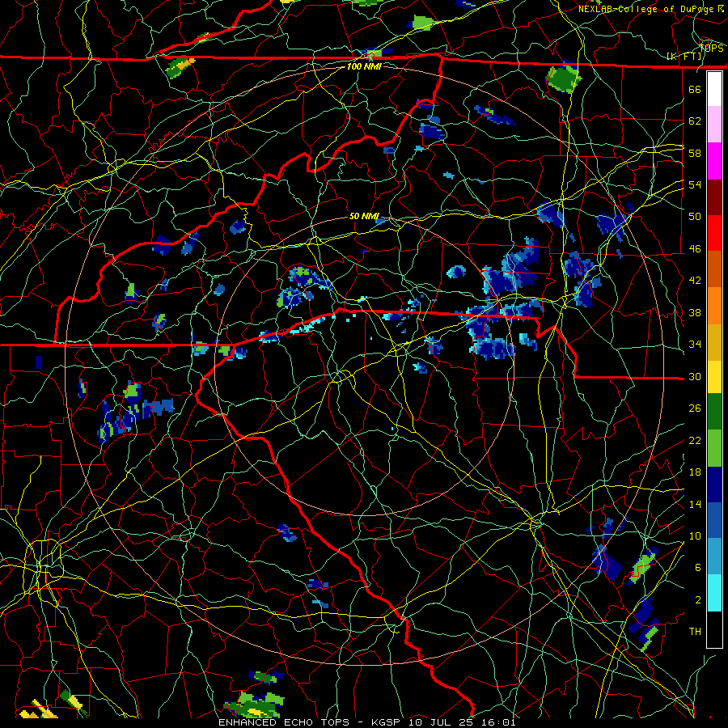Select the dark red (maroon) legend swatch

coord(714,197)
